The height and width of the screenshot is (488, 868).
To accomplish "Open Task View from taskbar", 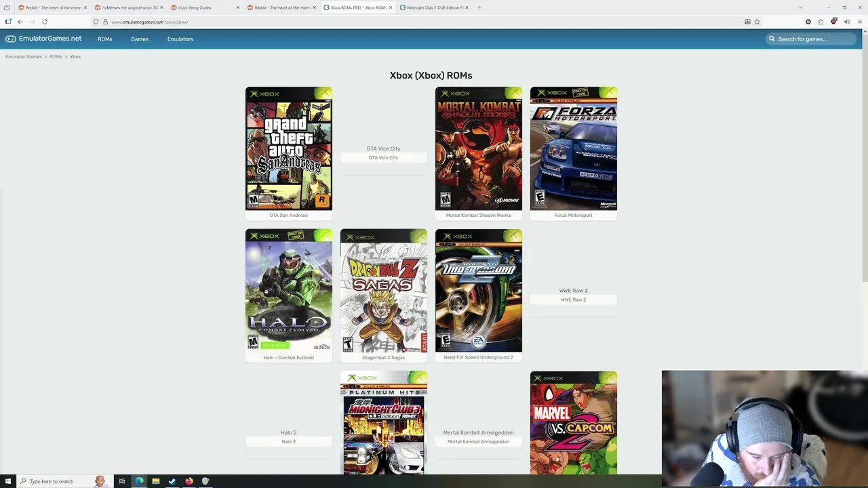I will click(122, 481).
